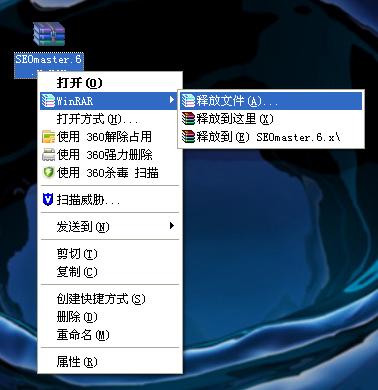Select 使用 360解除占用 option
Viewport: 378px width, 390px height.
click(x=110, y=137)
